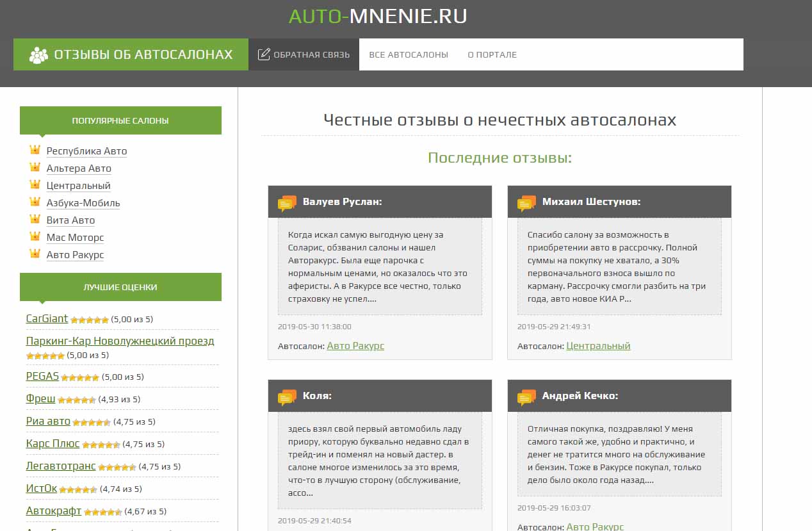Image resolution: width=812 pixels, height=531 pixels.
Task: Click the people icon beside Отзывы об автосалонах
Action: 38,55
